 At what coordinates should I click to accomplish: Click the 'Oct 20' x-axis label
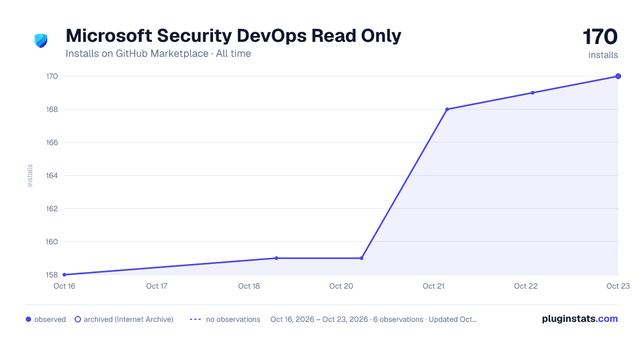(341, 286)
